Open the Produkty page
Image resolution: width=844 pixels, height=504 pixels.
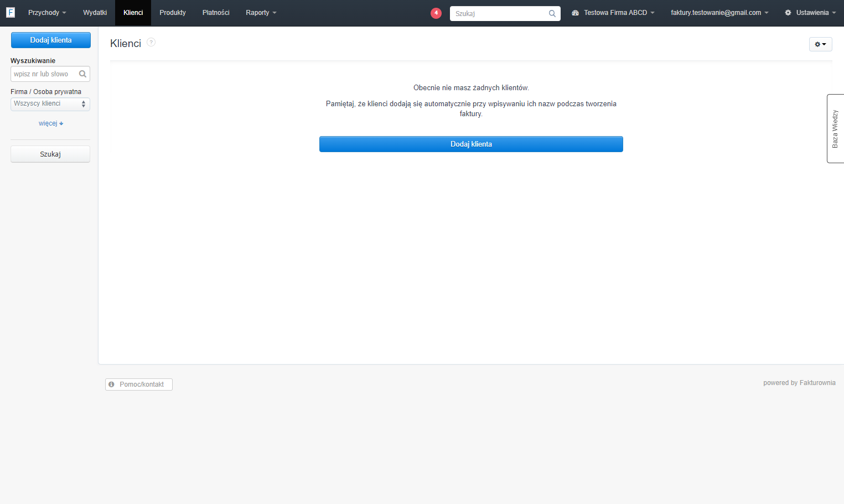(x=173, y=13)
